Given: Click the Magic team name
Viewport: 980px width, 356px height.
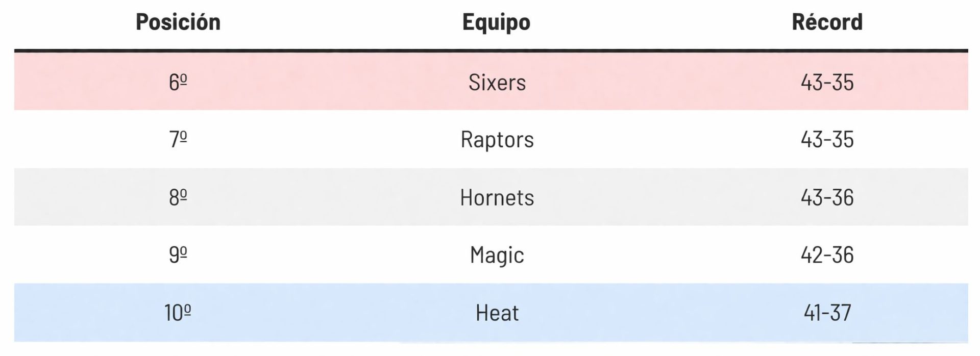Looking at the screenshot, I should click(x=497, y=255).
